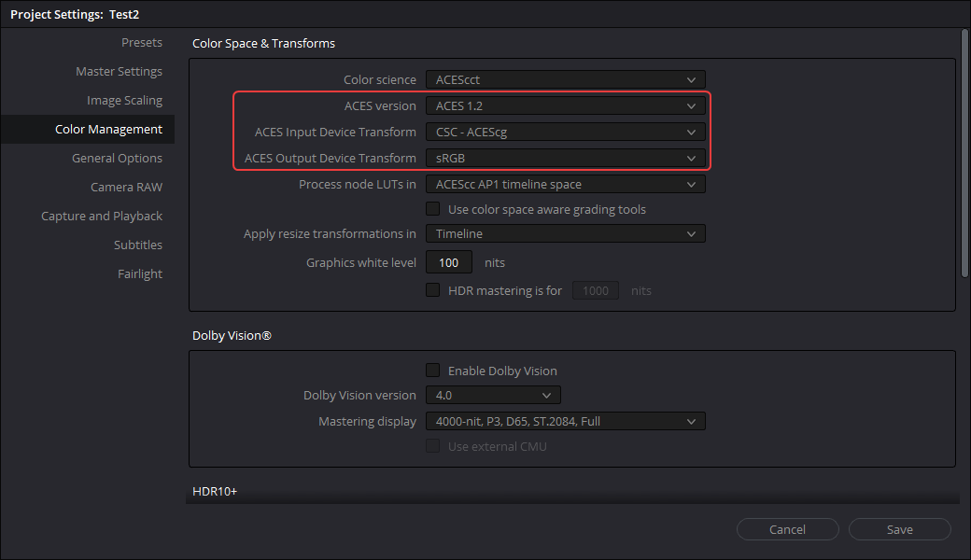Click the vertical scrollbar on the right
The image size is (971, 560).
(964, 149)
